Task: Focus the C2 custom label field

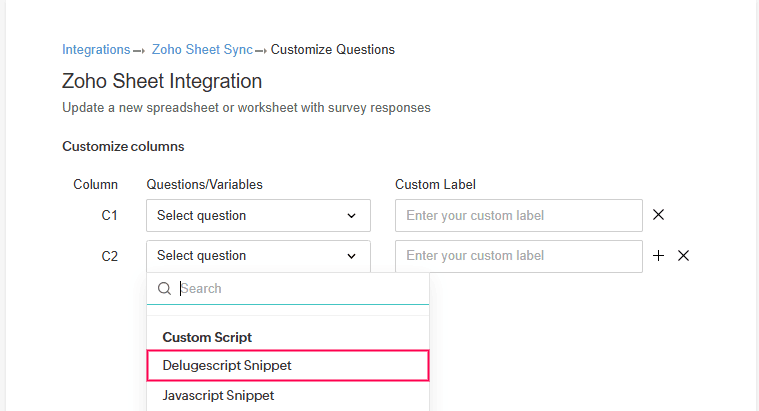Action: click(518, 256)
